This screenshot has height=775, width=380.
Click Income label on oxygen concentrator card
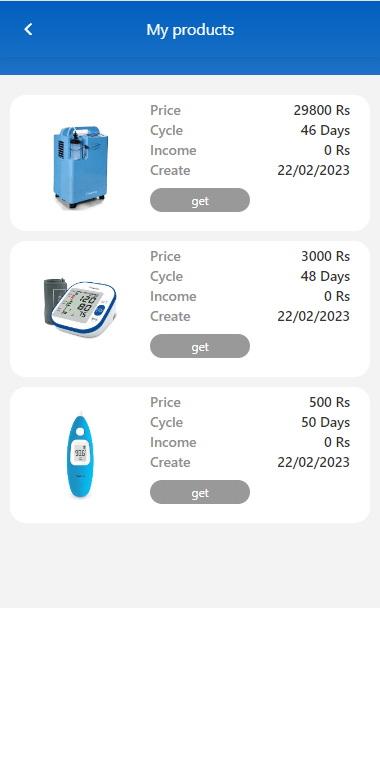pos(173,150)
